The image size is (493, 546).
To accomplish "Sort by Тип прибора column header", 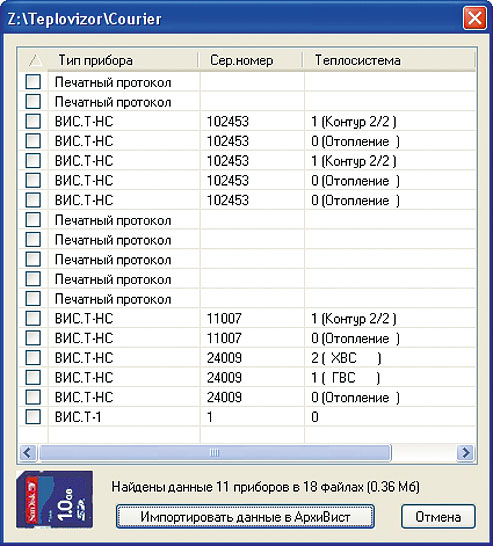I will 123,60.
